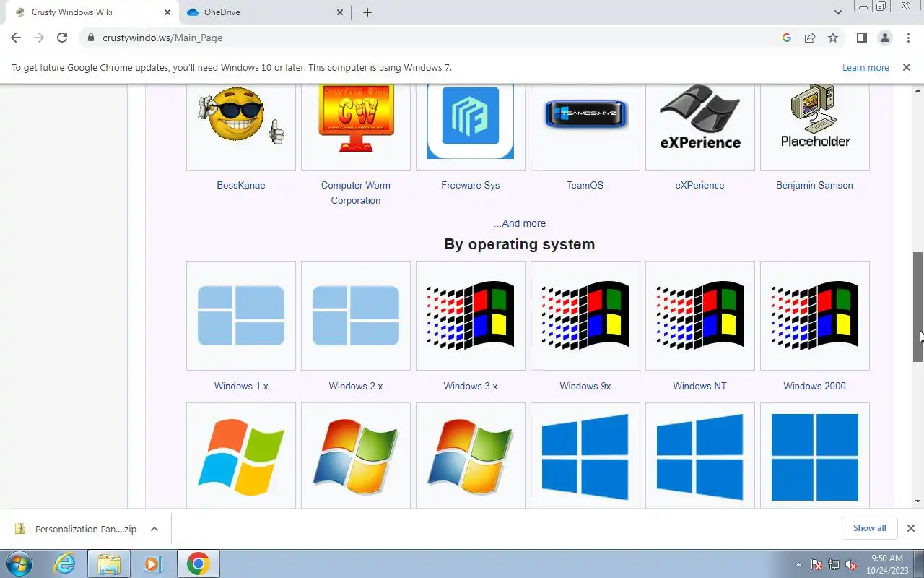Open a new browser tab

click(x=367, y=12)
